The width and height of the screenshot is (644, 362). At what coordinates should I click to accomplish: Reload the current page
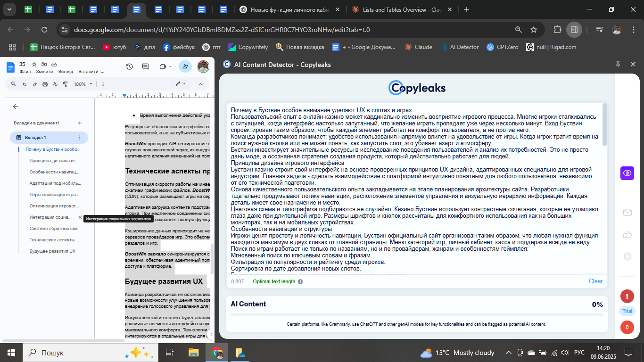click(x=44, y=30)
